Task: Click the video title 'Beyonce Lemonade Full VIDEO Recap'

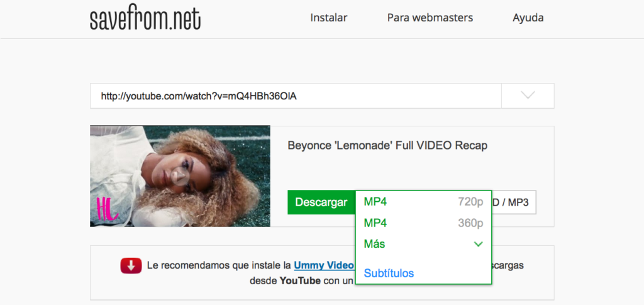Action: (387, 146)
